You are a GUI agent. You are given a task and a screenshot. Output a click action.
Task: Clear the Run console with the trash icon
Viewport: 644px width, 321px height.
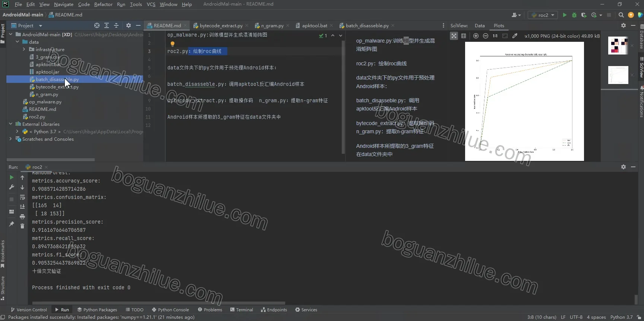coord(22,226)
